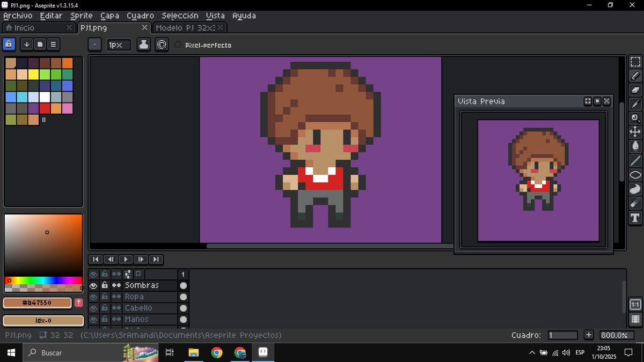Image resolution: width=644 pixels, height=362 pixels.
Task: Go to the previous frame
Action: (x=111, y=260)
